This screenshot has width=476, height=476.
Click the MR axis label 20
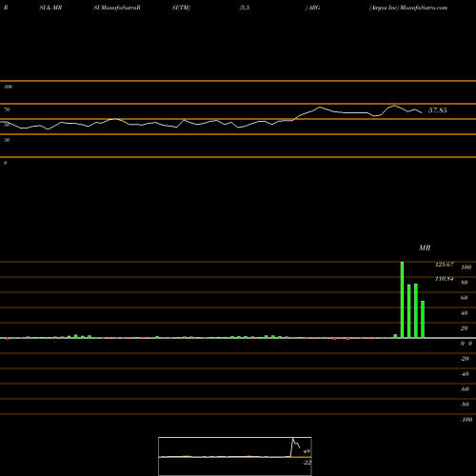pyautogui.click(x=465, y=328)
